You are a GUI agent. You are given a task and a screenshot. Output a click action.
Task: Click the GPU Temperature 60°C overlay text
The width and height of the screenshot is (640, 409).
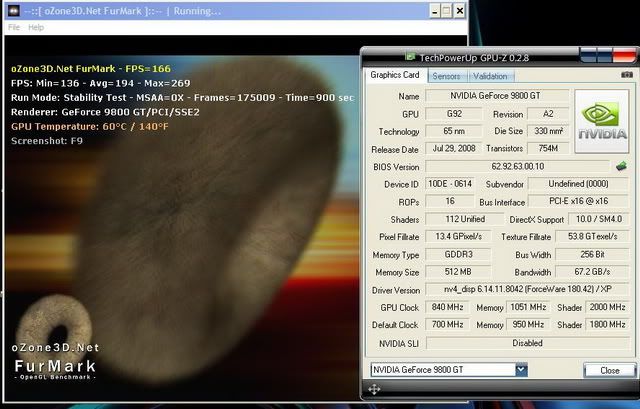[x=89, y=127]
